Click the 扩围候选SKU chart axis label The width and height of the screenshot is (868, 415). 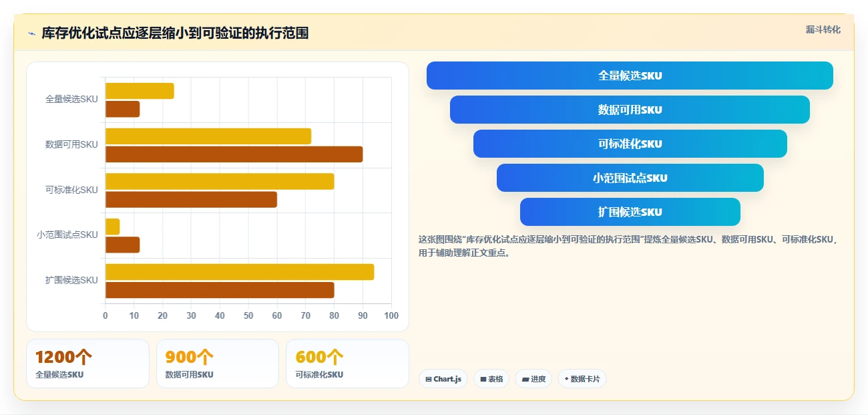pos(71,280)
